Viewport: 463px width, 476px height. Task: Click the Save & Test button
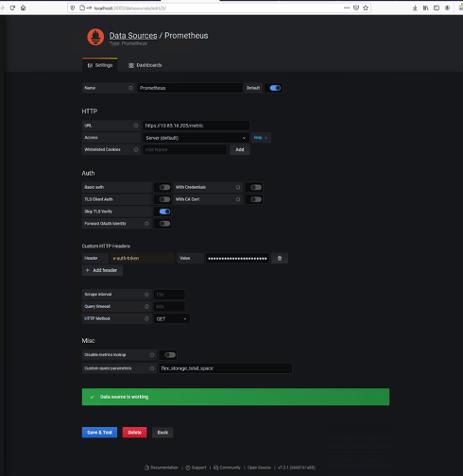pos(99,433)
